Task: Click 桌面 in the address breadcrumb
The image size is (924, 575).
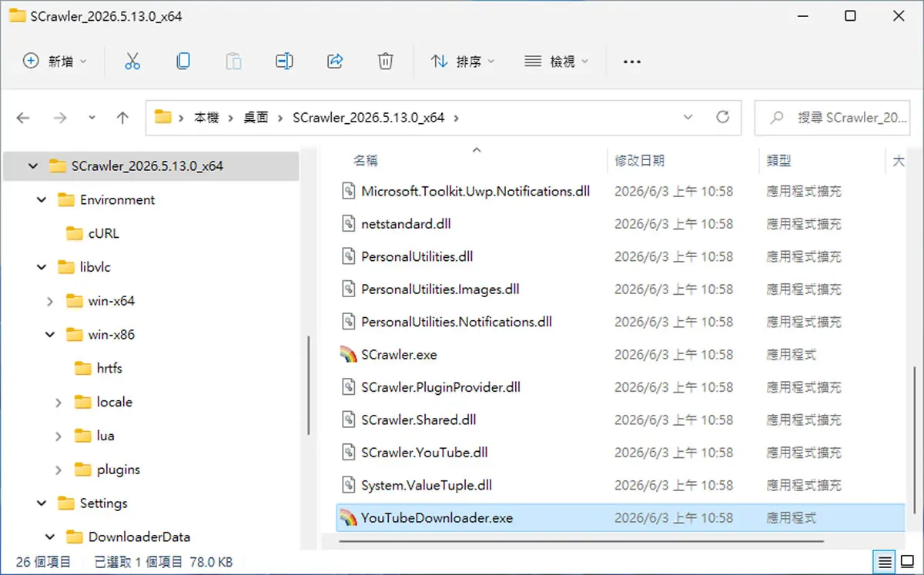Action: pos(256,118)
